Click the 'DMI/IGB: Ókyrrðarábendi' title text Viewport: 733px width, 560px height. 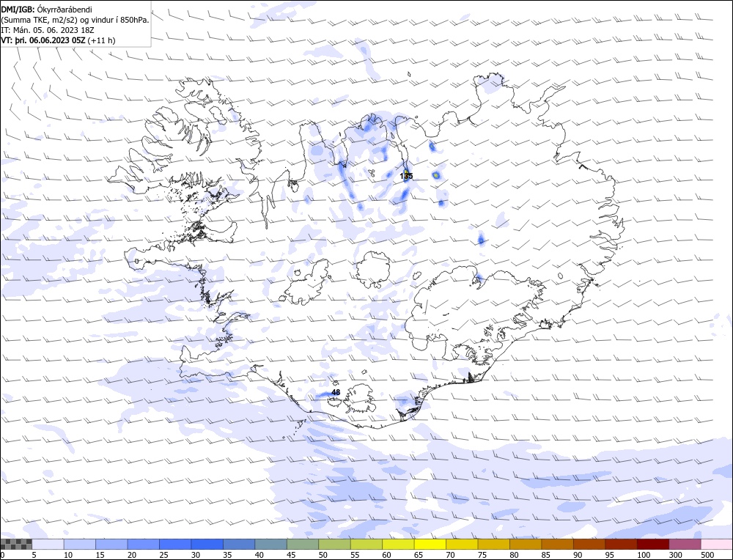coord(47,10)
